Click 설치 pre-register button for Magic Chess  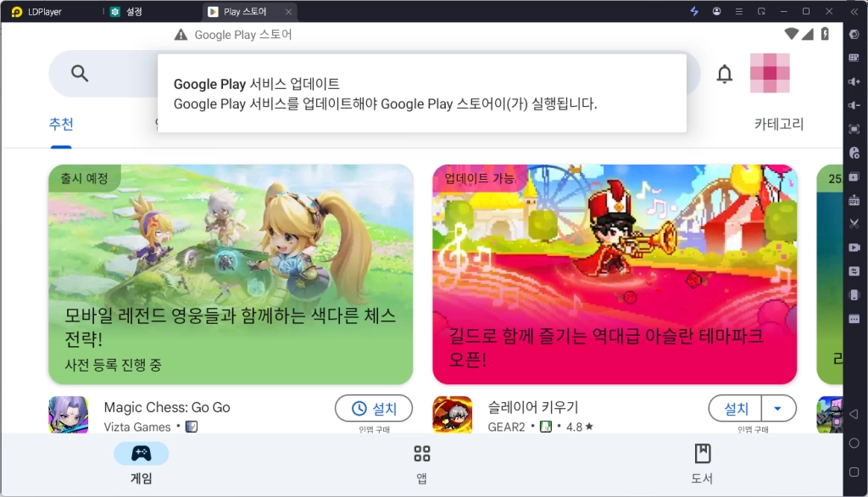[374, 409]
